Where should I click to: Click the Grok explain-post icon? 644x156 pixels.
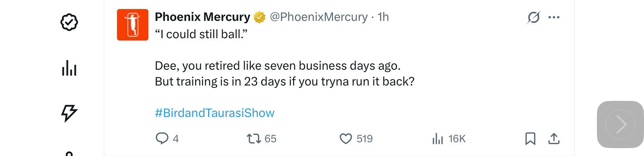tap(533, 17)
